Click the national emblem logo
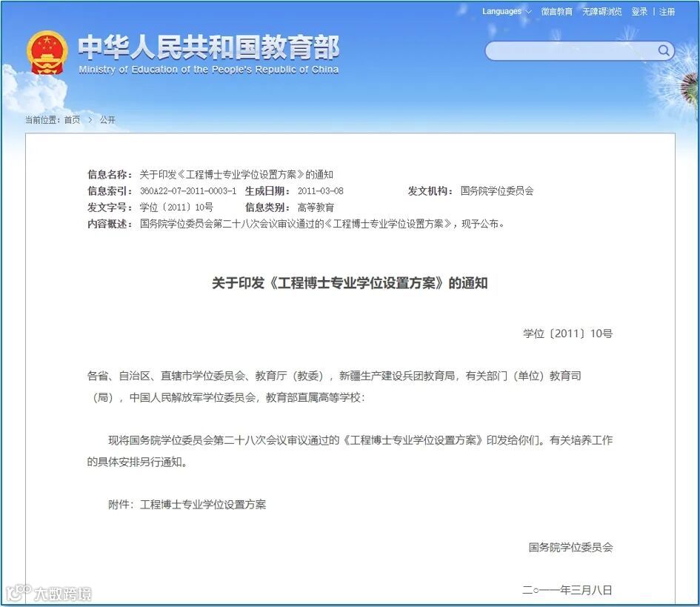The height and width of the screenshot is (607, 700). (47, 53)
